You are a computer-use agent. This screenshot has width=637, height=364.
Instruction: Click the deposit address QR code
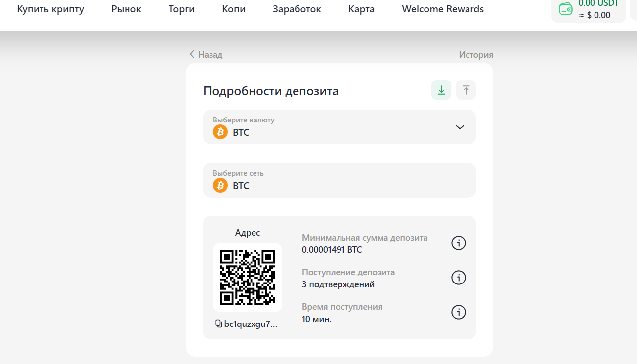[x=248, y=278]
